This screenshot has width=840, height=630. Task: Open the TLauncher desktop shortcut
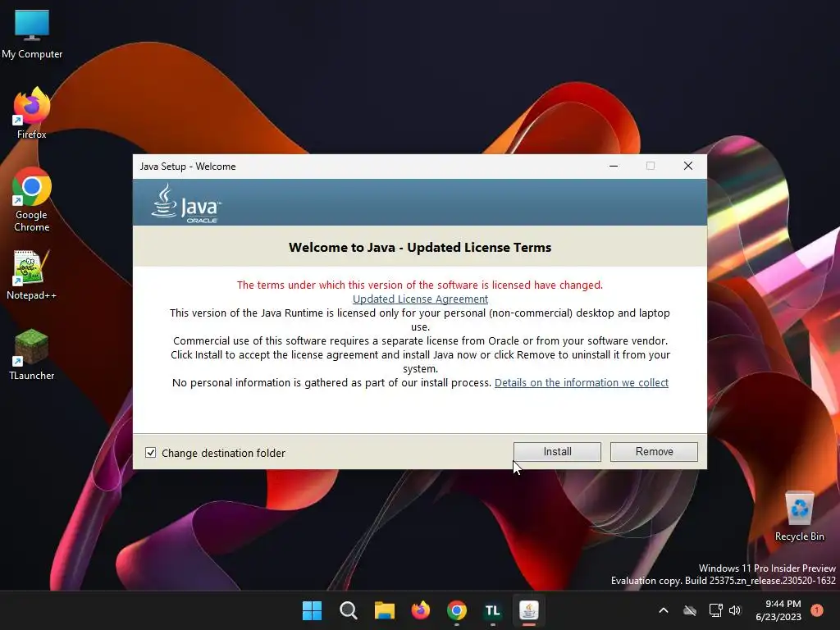32,354
